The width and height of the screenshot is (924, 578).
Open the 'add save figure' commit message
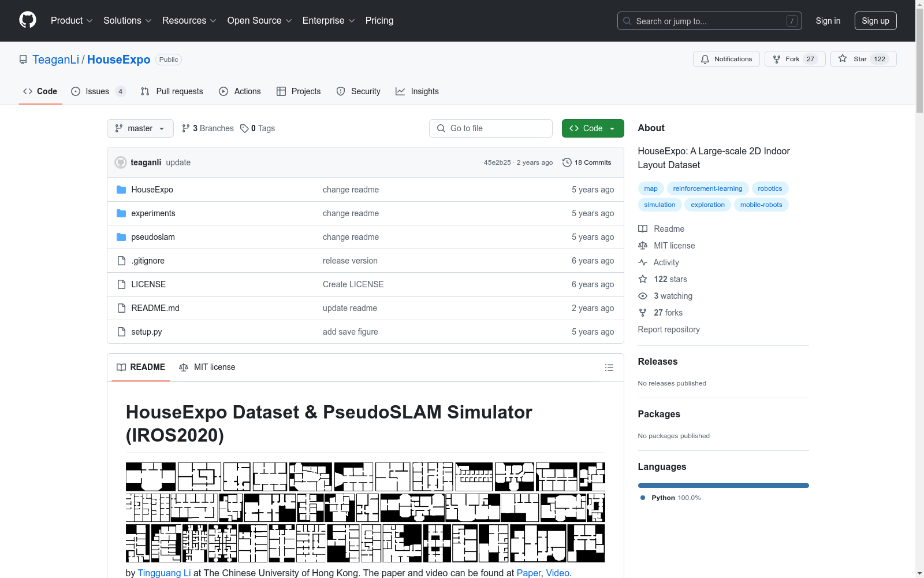[351, 332]
